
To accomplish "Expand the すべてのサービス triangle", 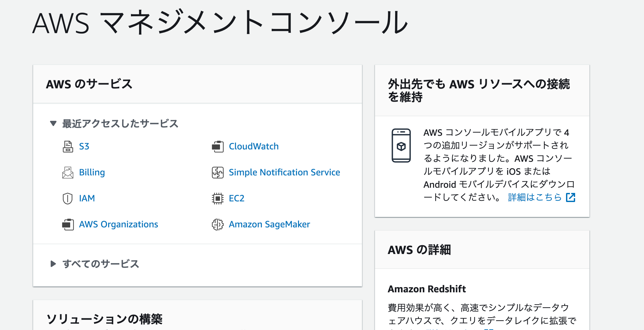I will (53, 264).
